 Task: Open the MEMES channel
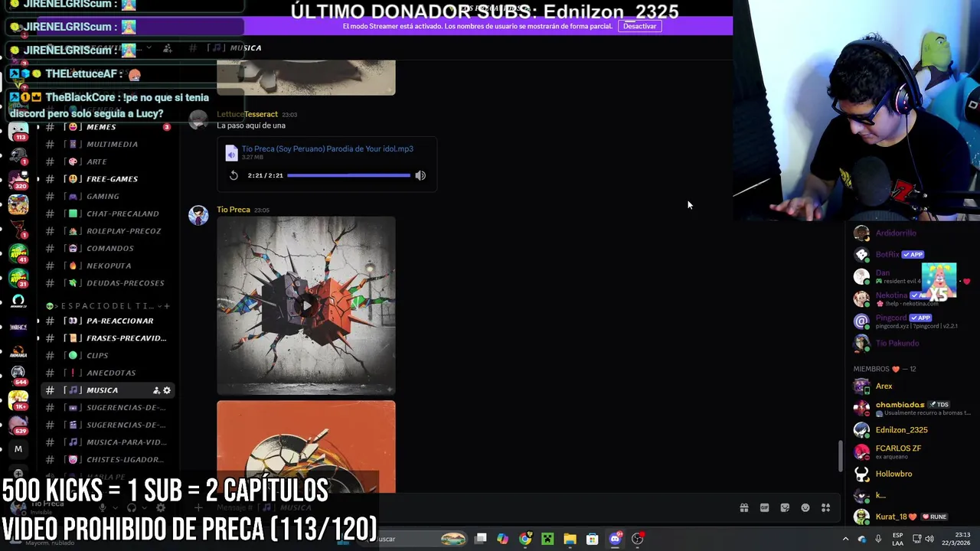point(107,127)
